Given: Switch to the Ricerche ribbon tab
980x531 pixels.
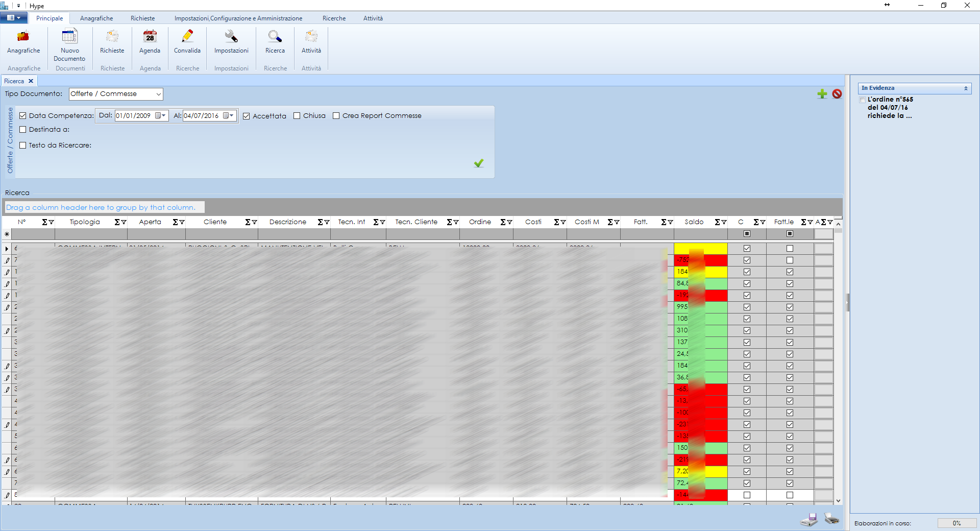Looking at the screenshot, I should click(x=334, y=18).
